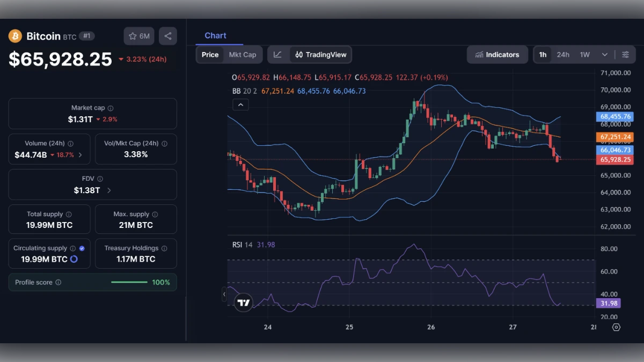Screen dimensions: 644x362
Task: Add Bitcoin to watchlist with the star icon
Action: 132,36
